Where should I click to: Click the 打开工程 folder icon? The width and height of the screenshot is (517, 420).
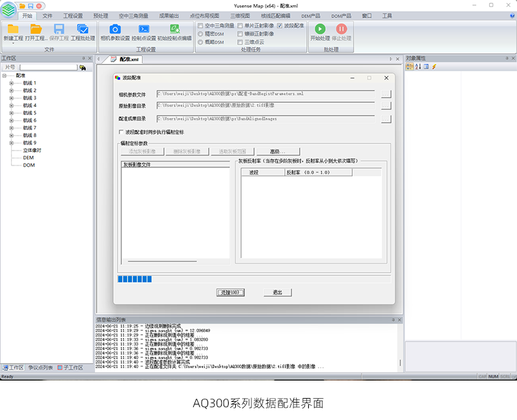point(36,29)
